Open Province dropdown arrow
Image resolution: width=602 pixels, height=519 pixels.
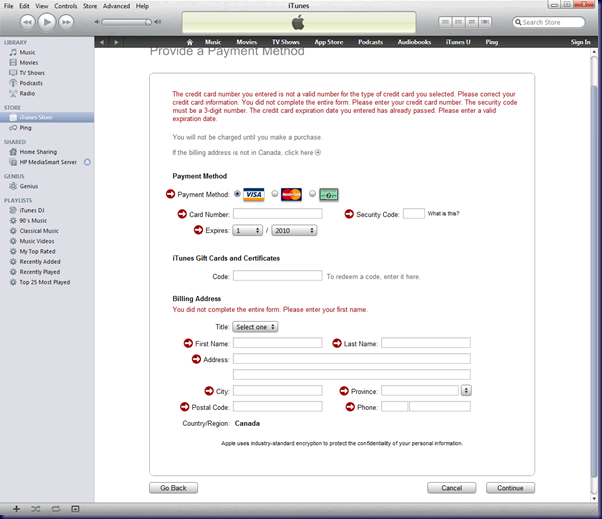coord(466,391)
